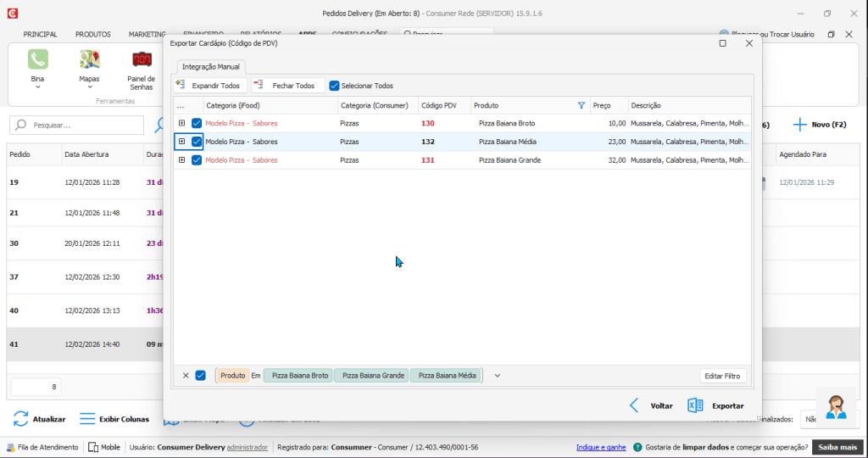Open Fila de Atendimento in status bar
Image resolution: width=868 pixels, height=458 pixels.
tap(42, 447)
